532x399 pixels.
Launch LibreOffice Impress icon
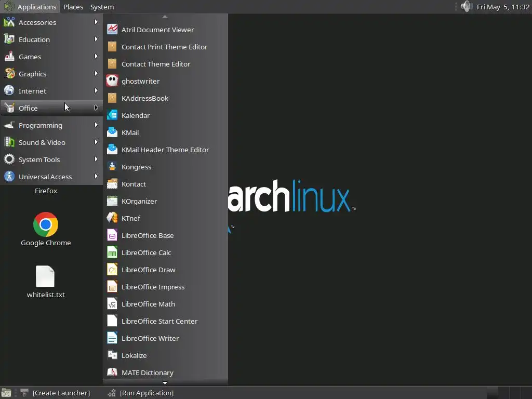click(112, 287)
